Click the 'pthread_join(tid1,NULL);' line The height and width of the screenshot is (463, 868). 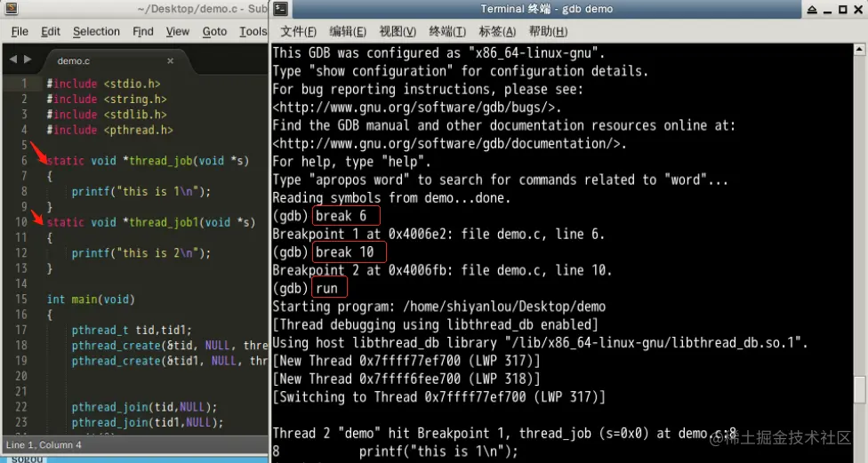pos(148,423)
